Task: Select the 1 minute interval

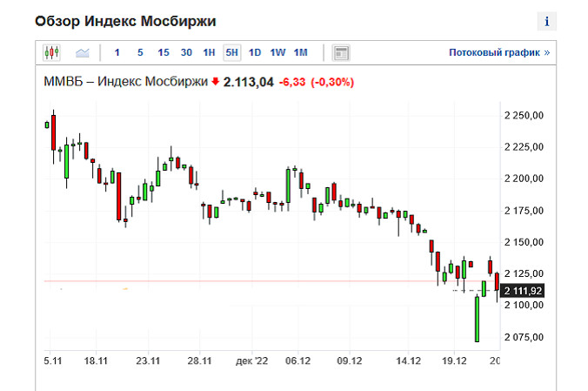Action: point(117,52)
